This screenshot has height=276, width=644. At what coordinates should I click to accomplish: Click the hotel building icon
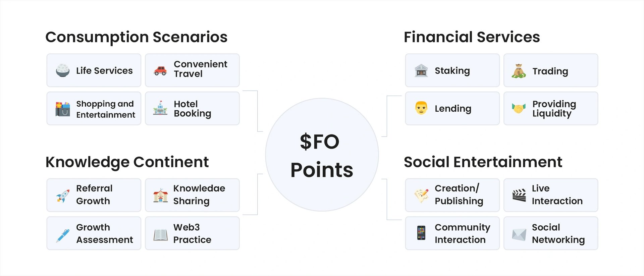160,108
